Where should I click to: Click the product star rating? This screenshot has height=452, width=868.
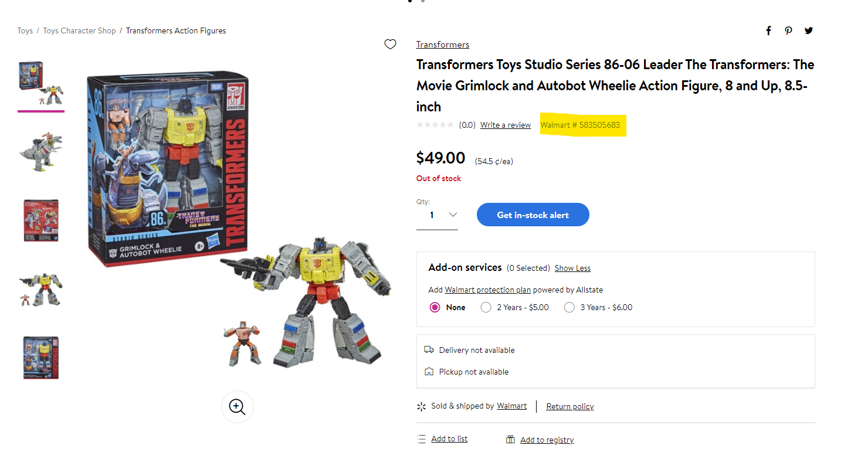click(435, 125)
